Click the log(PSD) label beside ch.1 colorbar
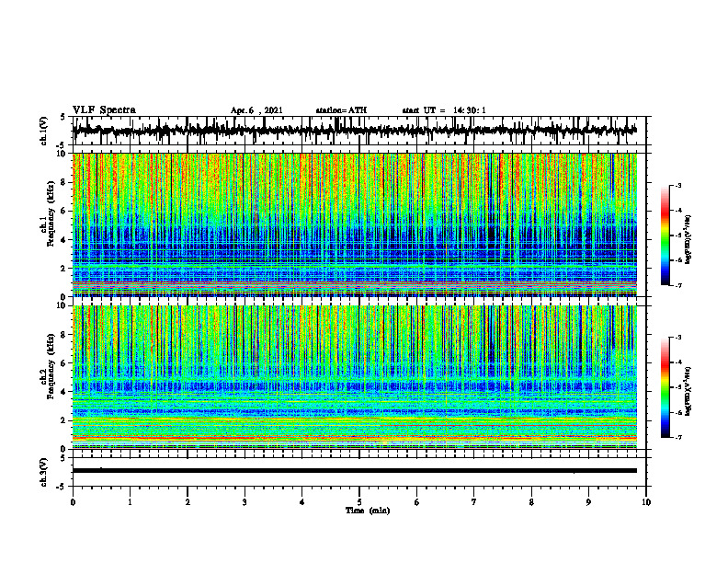 coord(688,239)
